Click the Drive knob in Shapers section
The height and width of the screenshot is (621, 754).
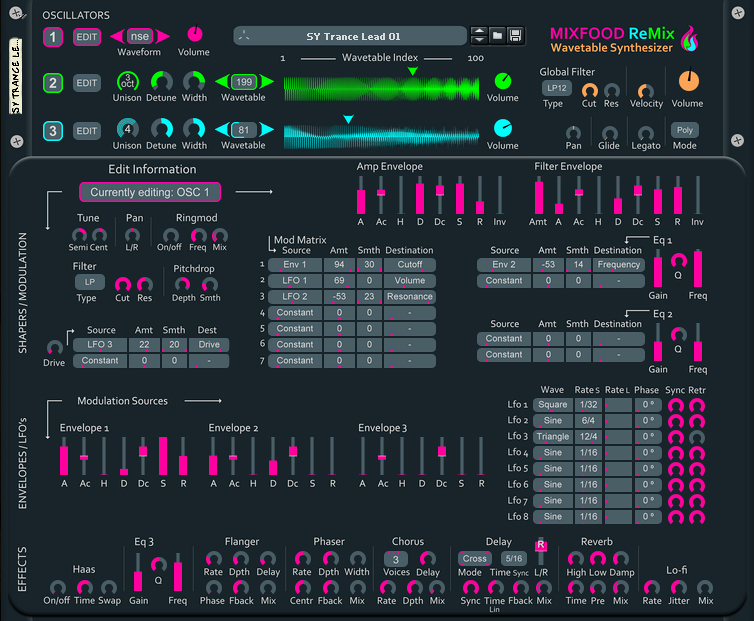click(x=54, y=348)
